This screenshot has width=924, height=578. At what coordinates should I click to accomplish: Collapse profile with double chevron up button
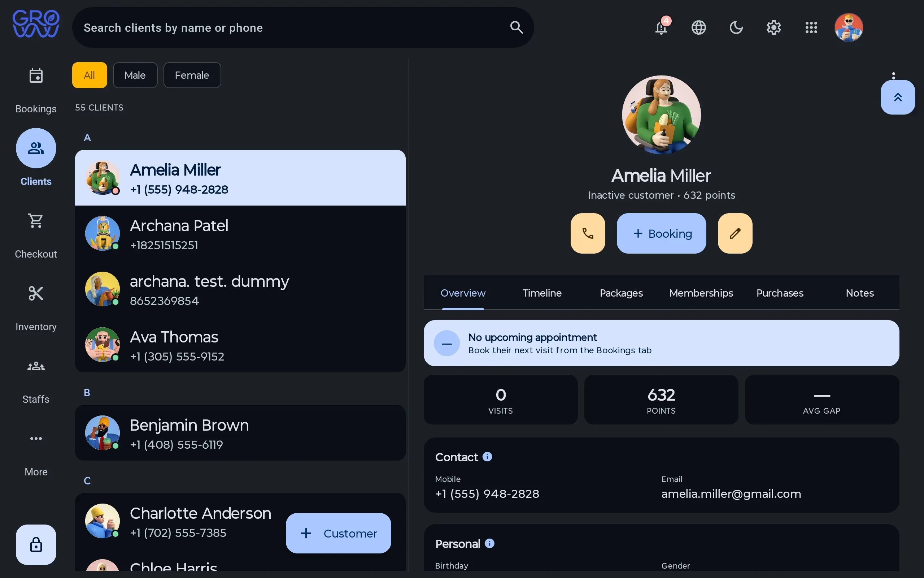click(x=898, y=97)
